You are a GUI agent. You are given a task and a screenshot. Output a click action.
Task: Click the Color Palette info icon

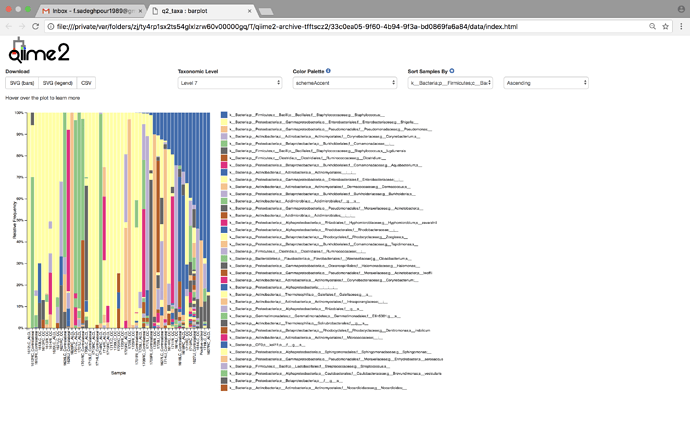coord(328,71)
